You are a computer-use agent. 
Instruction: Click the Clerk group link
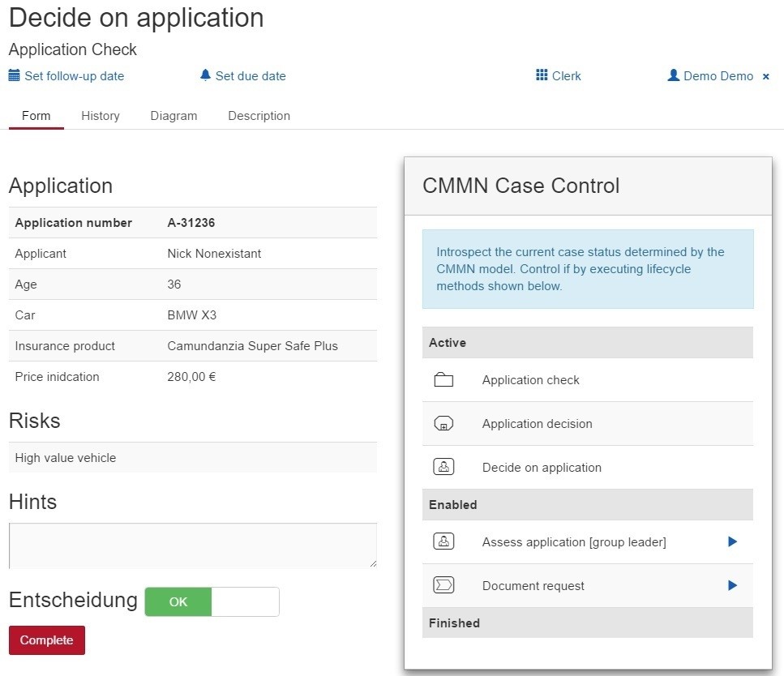click(x=567, y=76)
